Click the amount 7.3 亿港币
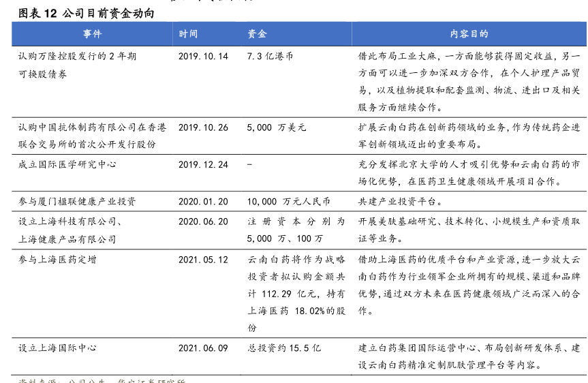The image size is (588, 383). click(x=270, y=57)
